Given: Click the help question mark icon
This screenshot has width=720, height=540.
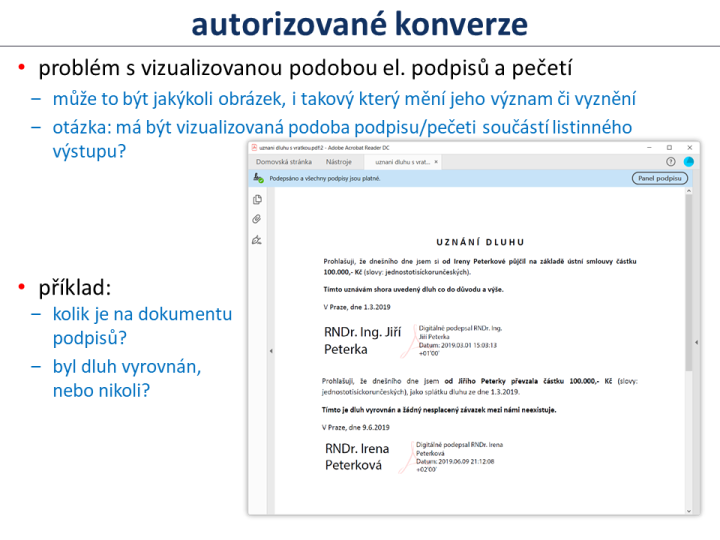Looking at the screenshot, I should coord(670,162).
